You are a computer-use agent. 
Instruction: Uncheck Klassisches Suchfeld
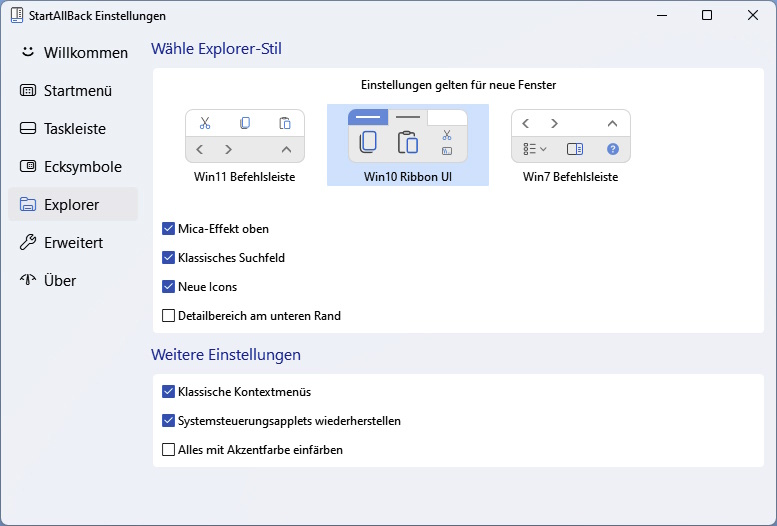tap(168, 257)
